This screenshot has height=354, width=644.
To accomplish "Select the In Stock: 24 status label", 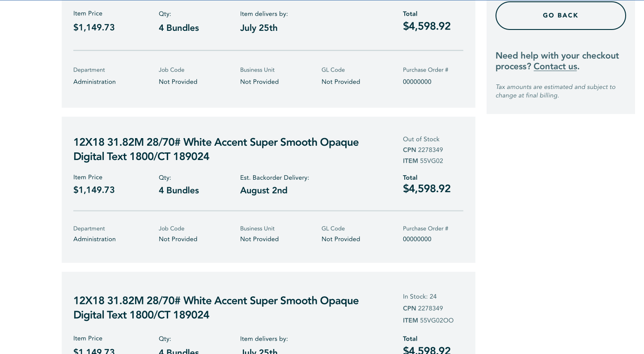I will tap(420, 296).
